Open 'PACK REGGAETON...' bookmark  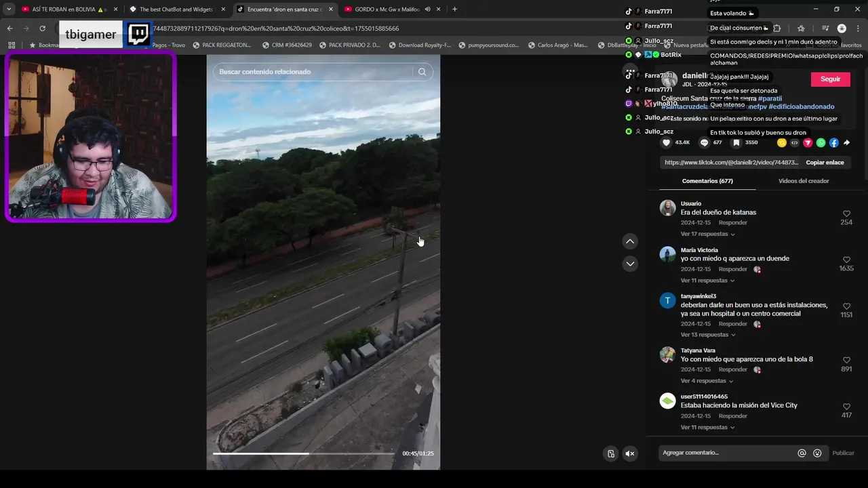coord(222,45)
